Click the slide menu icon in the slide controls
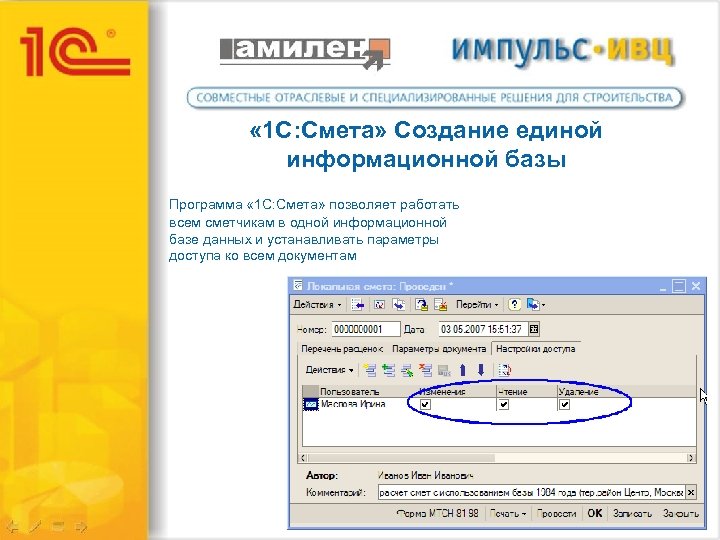The width and height of the screenshot is (720, 540). click(x=58, y=526)
